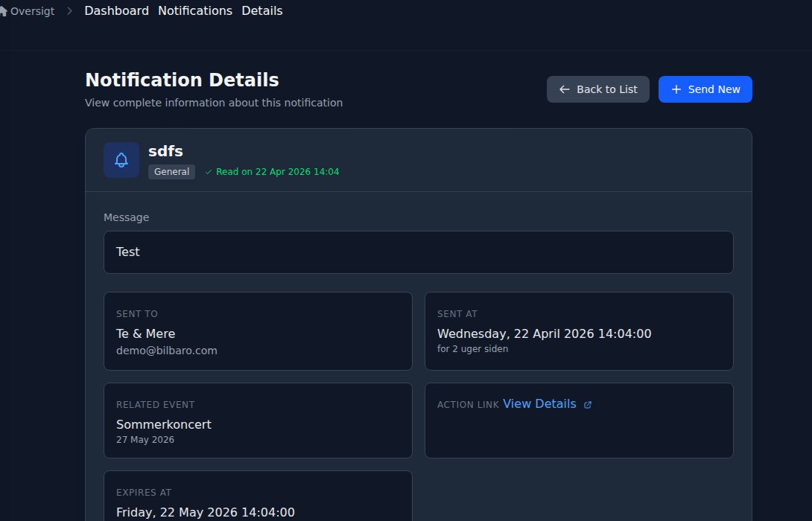Click the Send New button

(705, 89)
